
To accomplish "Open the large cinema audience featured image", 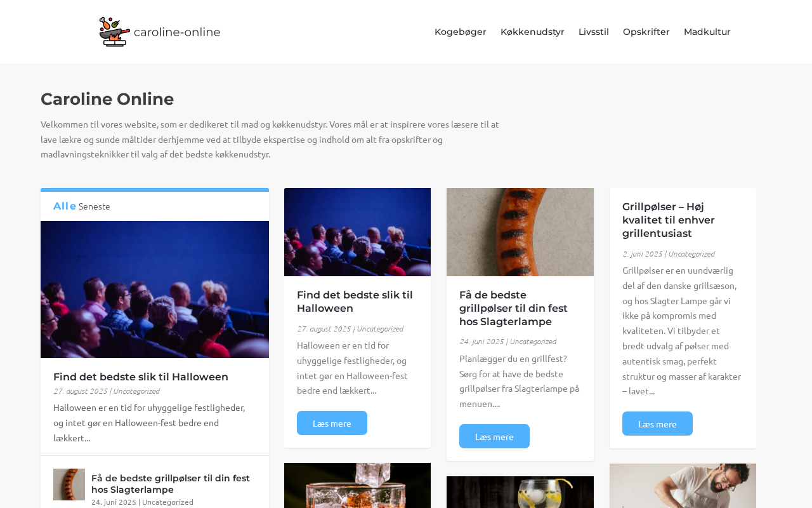I will coord(155,290).
